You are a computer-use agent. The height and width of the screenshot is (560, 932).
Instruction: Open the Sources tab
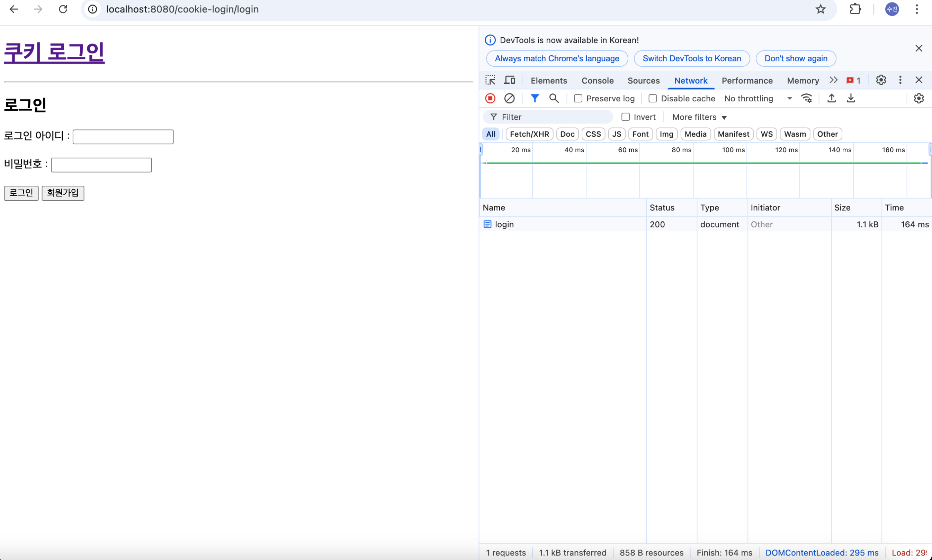click(x=644, y=80)
